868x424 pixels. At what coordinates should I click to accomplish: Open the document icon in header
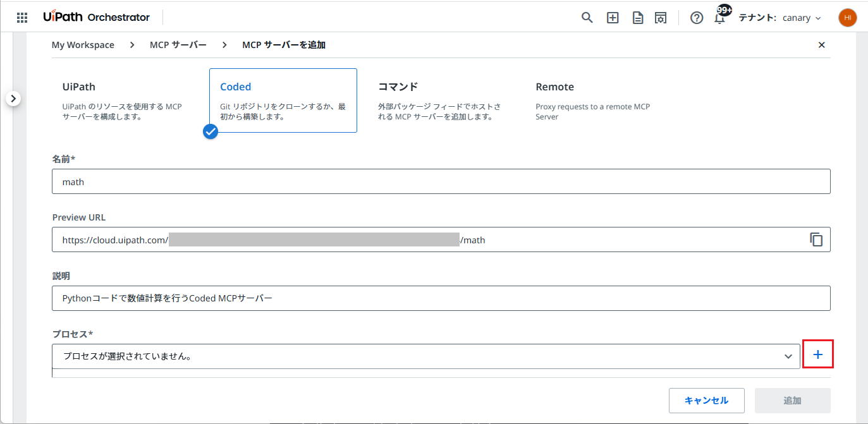[638, 18]
